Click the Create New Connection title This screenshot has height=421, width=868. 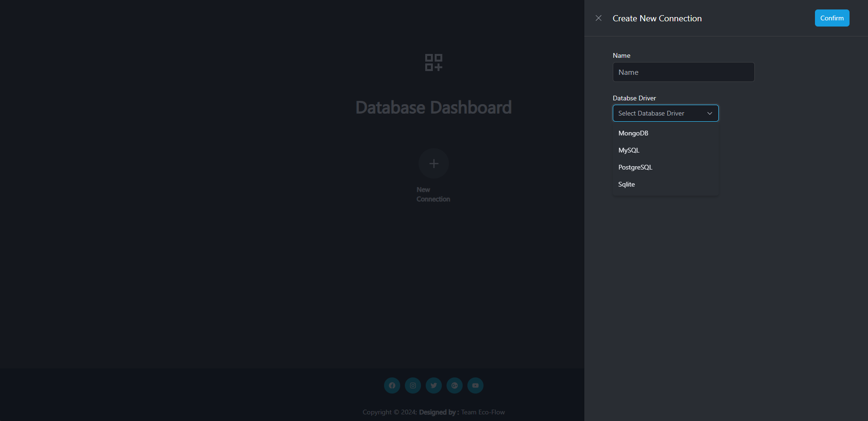[x=657, y=18]
